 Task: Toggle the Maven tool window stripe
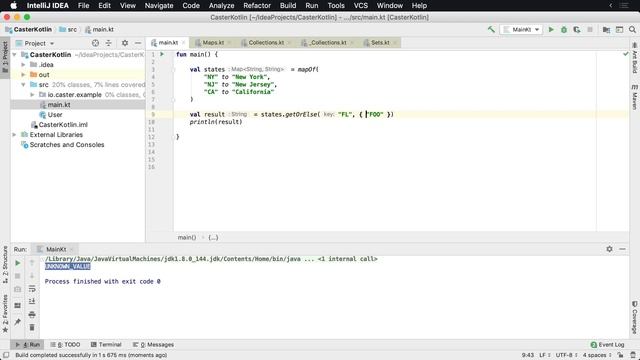(x=635, y=97)
